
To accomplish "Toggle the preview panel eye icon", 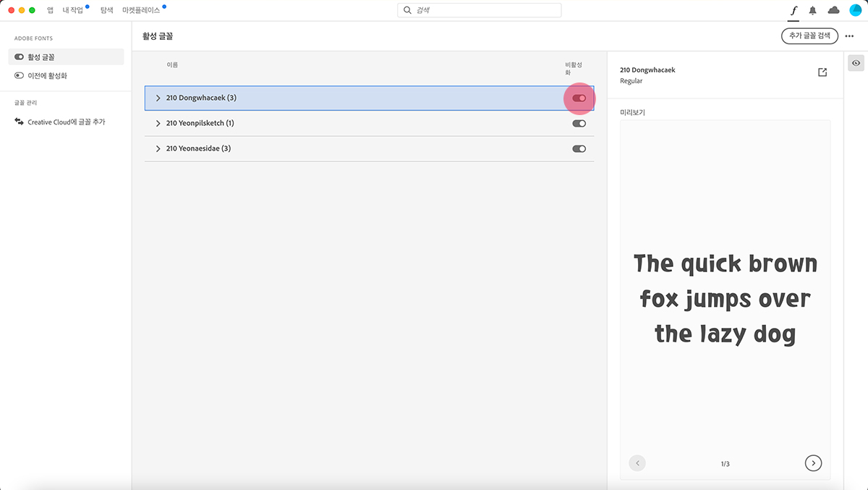I will point(856,64).
